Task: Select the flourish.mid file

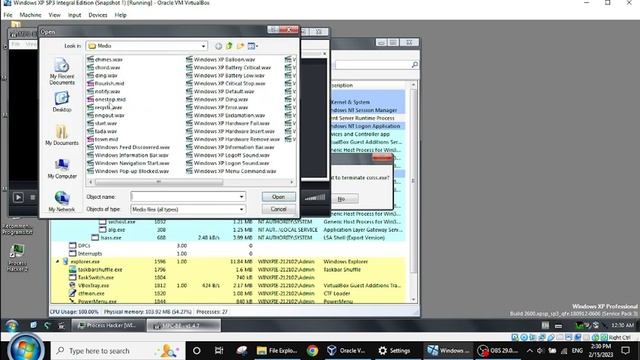Action: pos(105,83)
